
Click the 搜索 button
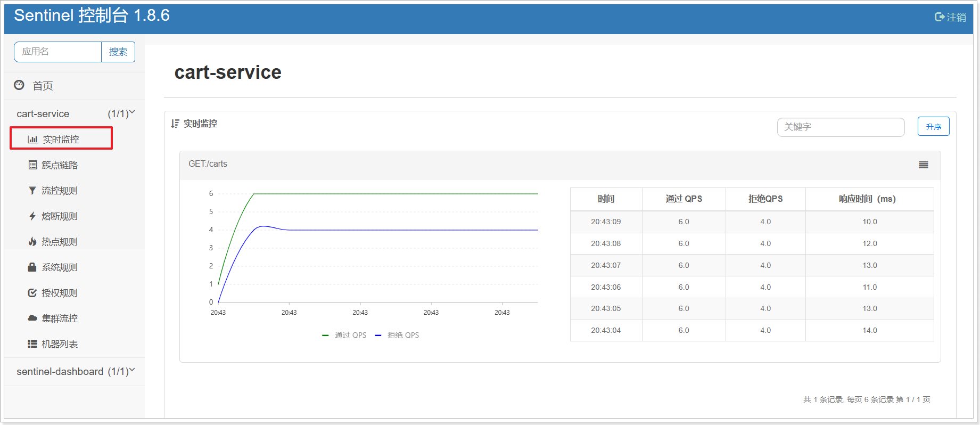(x=118, y=52)
